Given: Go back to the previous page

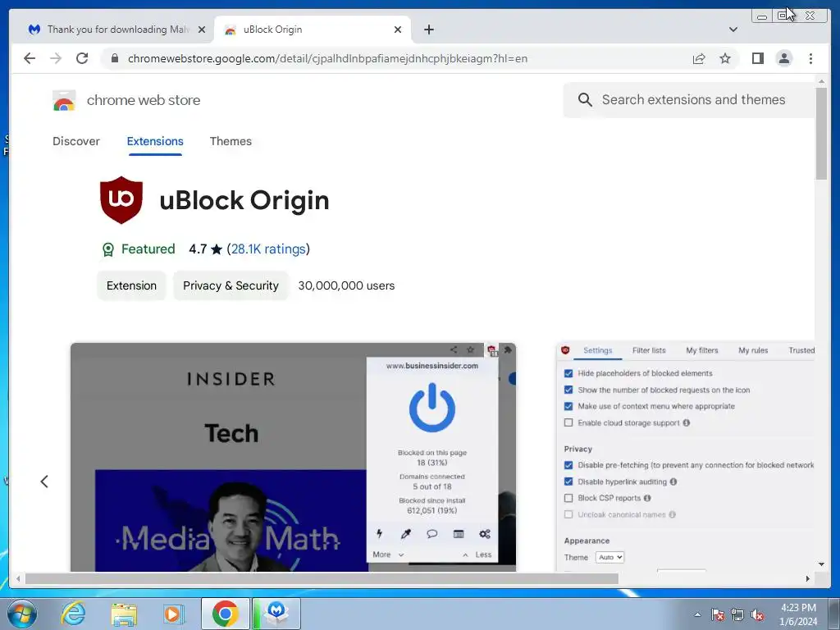Looking at the screenshot, I should tap(30, 58).
